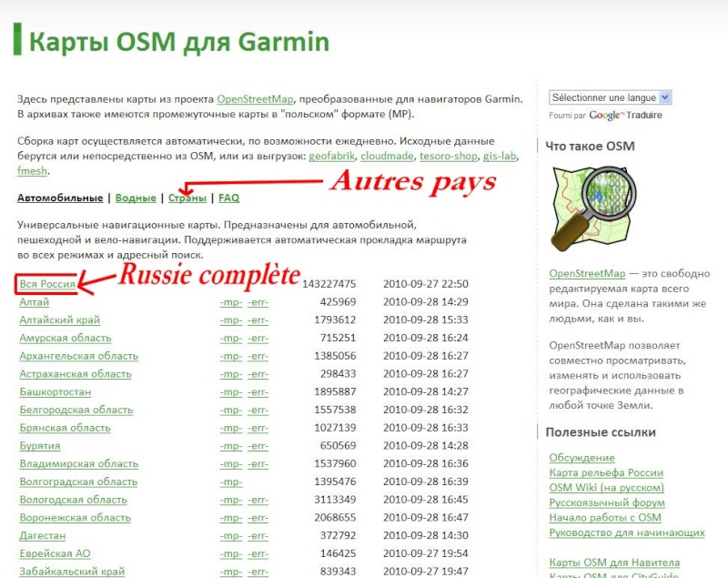Open the Волгоградская область link
Viewport: 728px width, 578px height.
click(x=78, y=482)
